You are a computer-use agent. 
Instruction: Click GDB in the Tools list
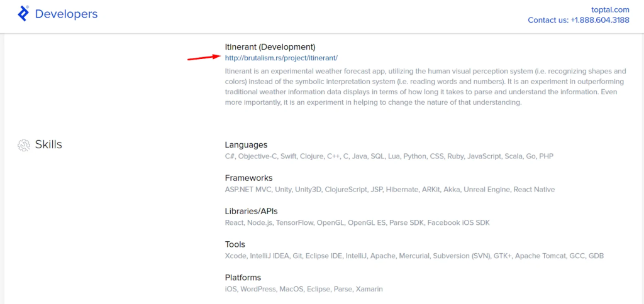pyautogui.click(x=595, y=256)
